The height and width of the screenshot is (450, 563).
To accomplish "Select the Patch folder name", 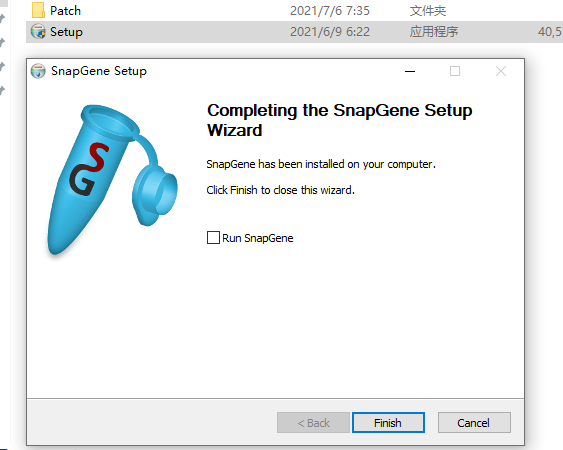I will pos(65,11).
